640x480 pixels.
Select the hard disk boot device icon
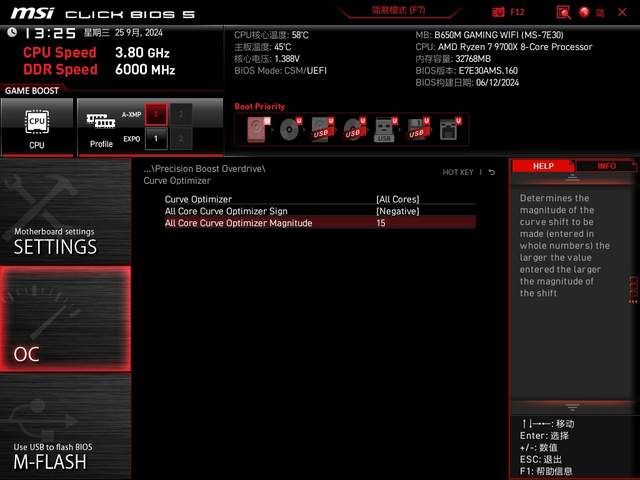[258, 129]
